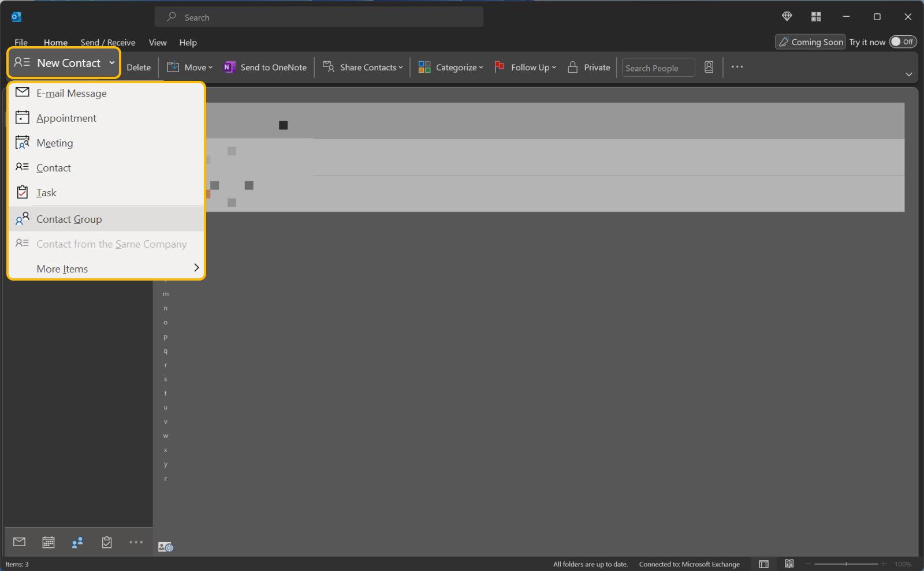Select Contact Group from the menu
Image resolution: width=924 pixels, height=571 pixels.
[69, 219]
